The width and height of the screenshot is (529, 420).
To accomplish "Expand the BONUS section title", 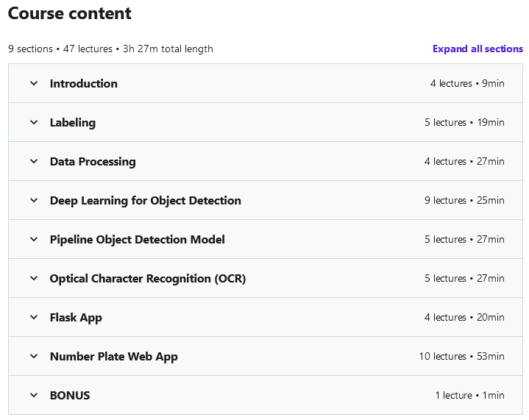I will click(70, 396).
